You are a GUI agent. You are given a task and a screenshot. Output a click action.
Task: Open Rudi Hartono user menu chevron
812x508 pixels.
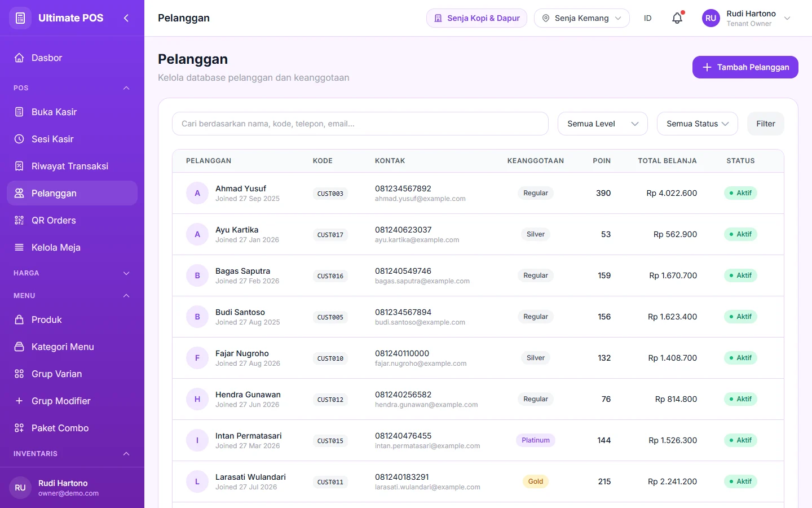coord(787,18)
